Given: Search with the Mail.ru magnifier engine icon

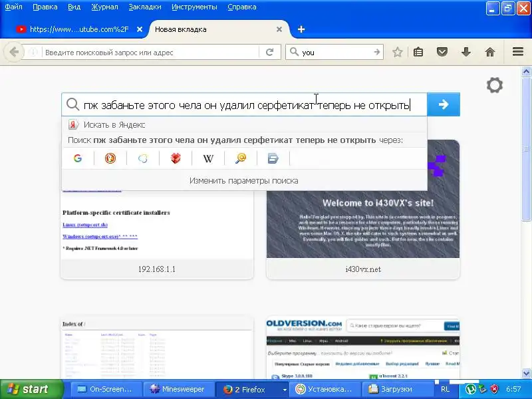Looking at the screenshot, I should pos(241,158).
